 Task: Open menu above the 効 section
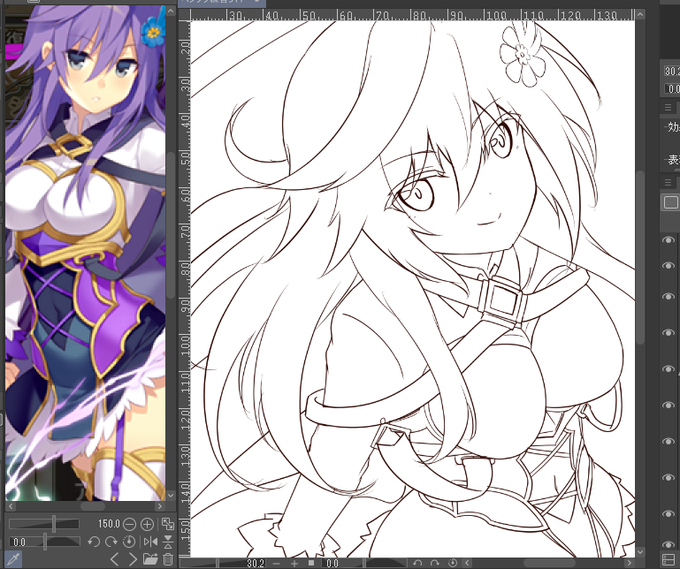click(x=668, y=107)
